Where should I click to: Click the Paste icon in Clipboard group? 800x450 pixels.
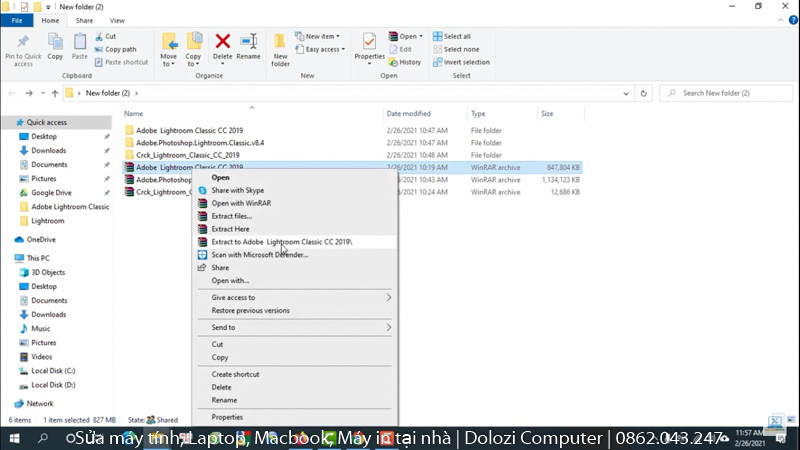click(80, 42)
